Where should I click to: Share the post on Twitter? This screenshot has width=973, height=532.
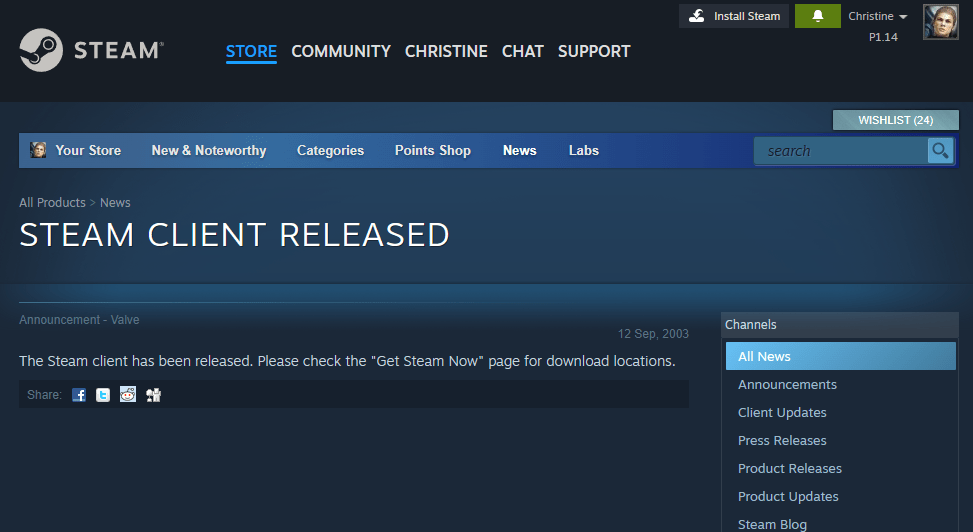103,395
